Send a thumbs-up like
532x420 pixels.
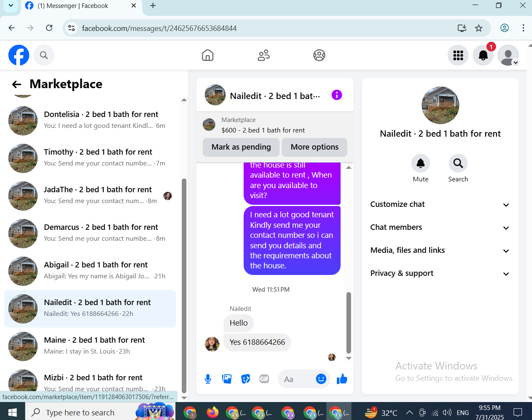pyautogui.click(x=342, y=379)
